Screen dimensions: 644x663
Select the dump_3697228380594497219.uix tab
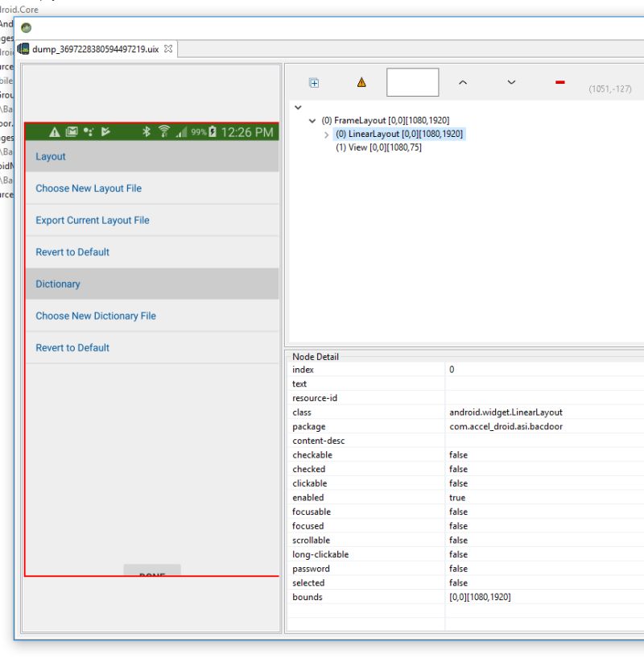(x=96, y=49)
